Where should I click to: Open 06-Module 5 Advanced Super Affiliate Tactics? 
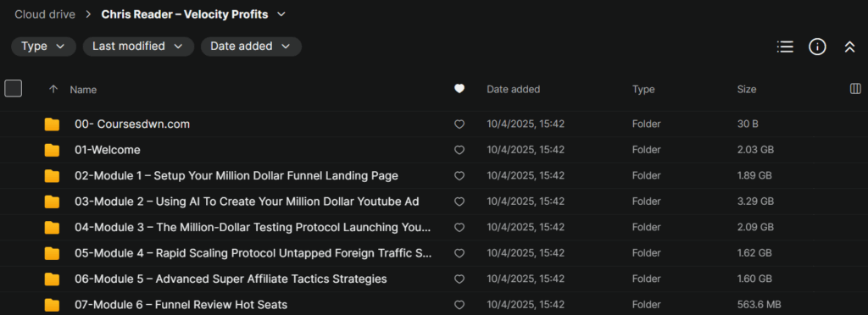[x=231, y=279]
